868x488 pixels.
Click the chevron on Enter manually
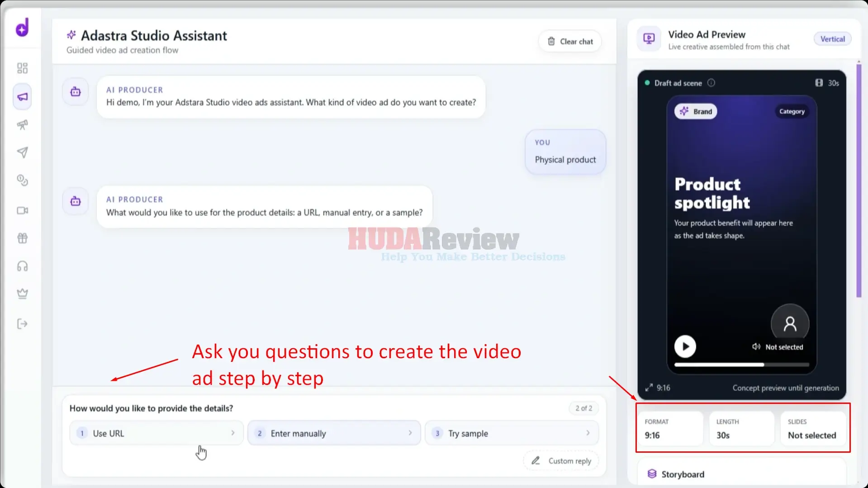(410, 433)
